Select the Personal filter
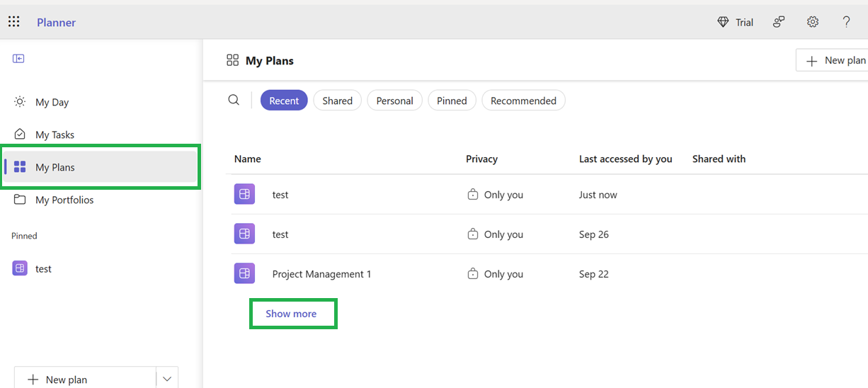Viewport: 868px width, 388px height. (x=395, y=101)
